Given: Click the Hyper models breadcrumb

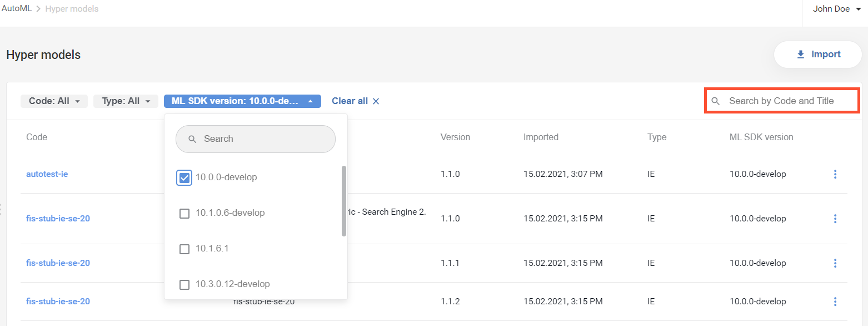Looking at the screenshot, I should 72,9.
